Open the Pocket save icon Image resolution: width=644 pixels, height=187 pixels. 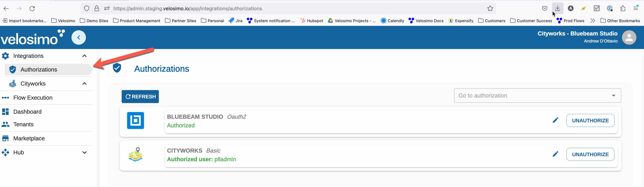pos(545,8)
